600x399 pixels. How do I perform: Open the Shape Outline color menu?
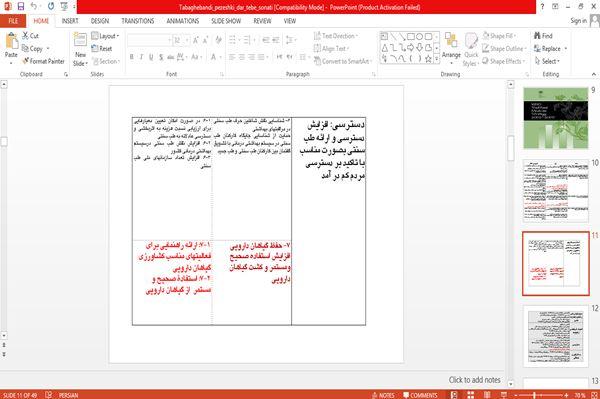coord(504,49)
